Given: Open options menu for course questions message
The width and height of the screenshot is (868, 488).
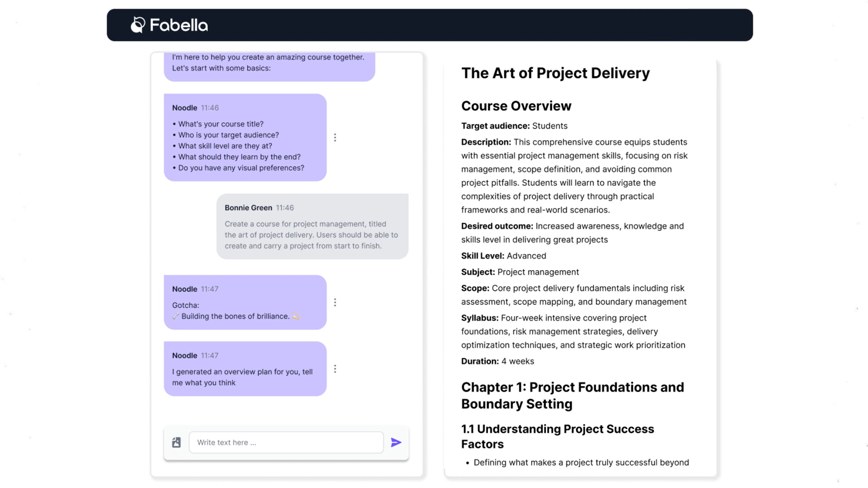Looking at the screenshot, I should pyautogui.click(x=335, y=137).
